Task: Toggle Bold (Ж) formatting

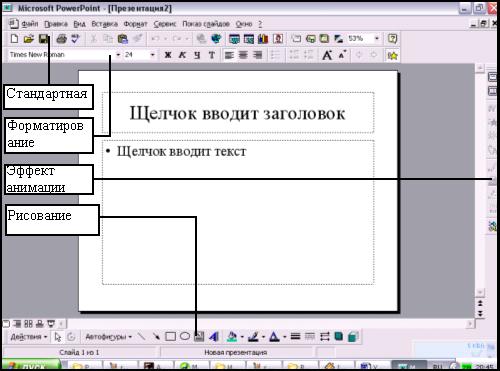Action: tap(168, 55)
